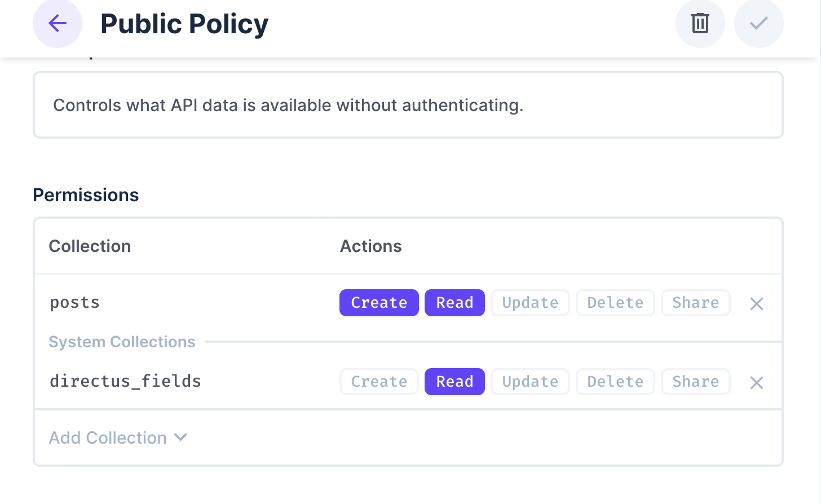This screenshot has height=504, width=821.
Task: Enable Delete permission for posts
Action: [x=615, y=303]
